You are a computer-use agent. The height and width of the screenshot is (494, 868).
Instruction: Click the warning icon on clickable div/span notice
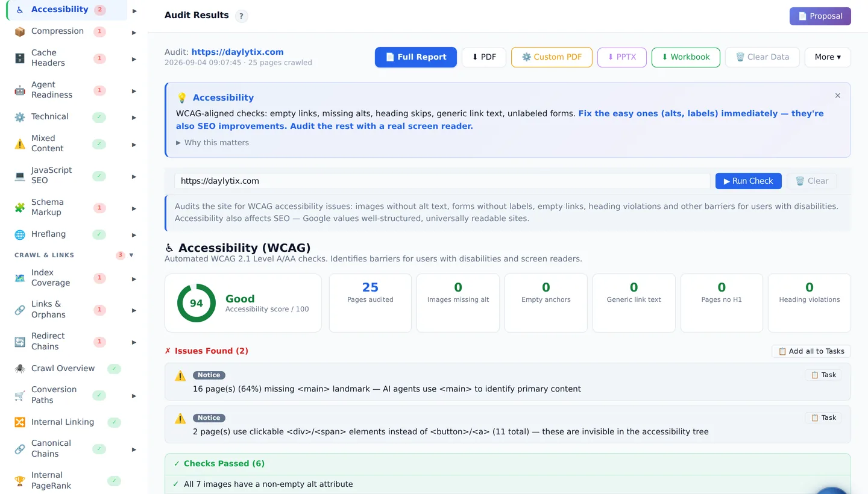pyautogui.click(x=180, y=418)
